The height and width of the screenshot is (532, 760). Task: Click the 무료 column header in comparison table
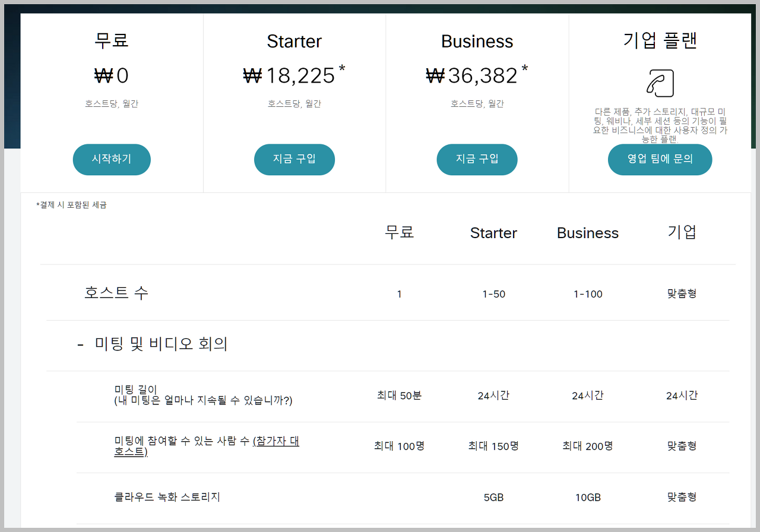point(399,232)
